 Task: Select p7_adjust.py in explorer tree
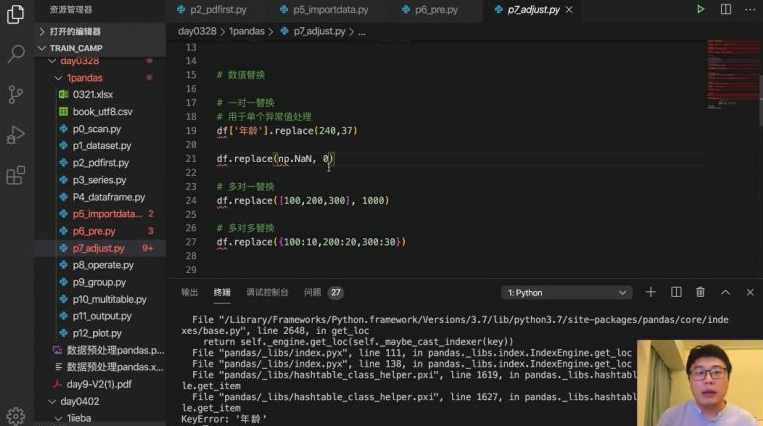coord(100,248)
